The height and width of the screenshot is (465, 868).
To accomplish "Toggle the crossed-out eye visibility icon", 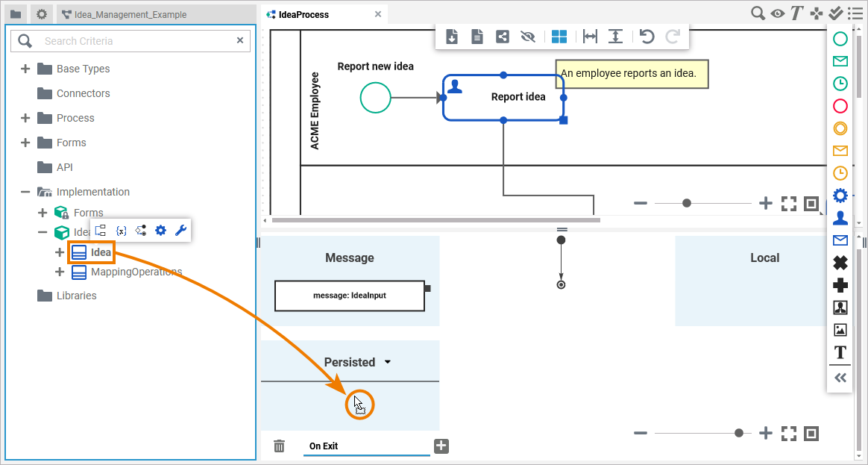I will pos(528,37).
